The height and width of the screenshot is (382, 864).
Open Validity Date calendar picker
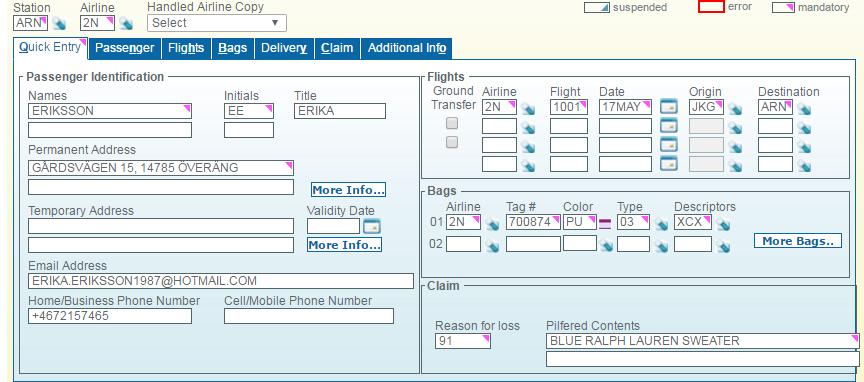(372, 227)
